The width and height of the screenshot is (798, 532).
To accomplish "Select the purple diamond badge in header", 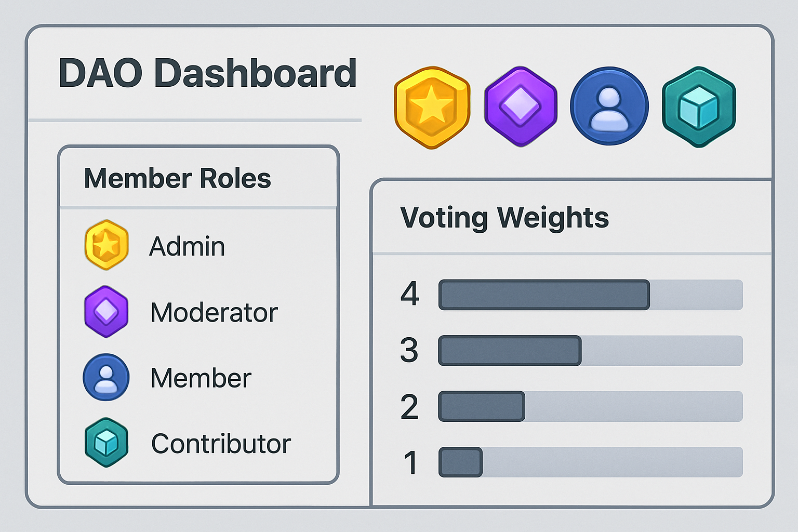I will (x=521, y=106).
